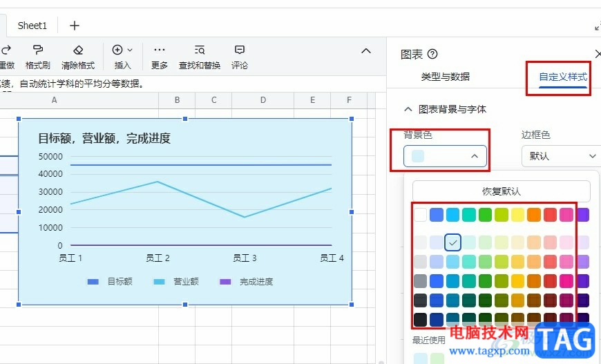Click the checked pale cyan swatch

coord(452,242)
